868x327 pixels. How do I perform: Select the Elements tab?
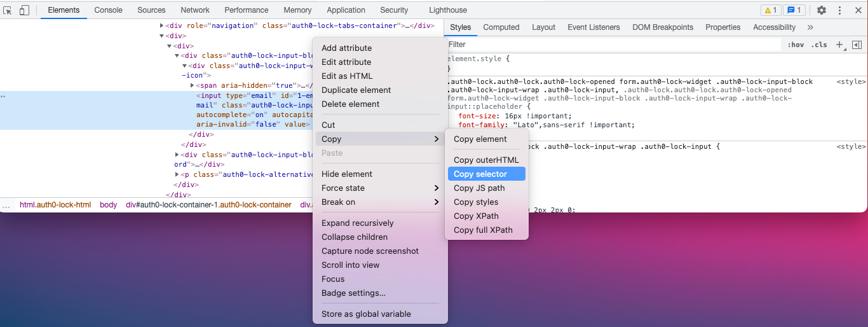pyautogui.click(x=64, y=10)
